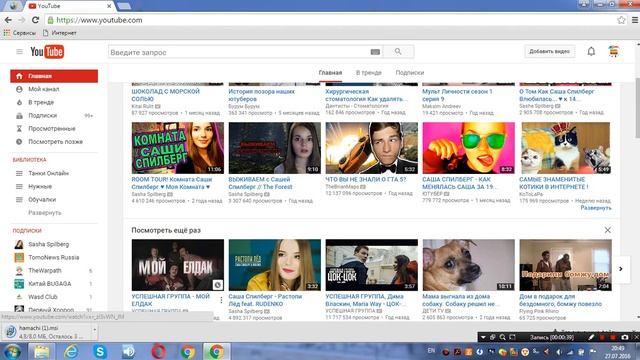Image resolution: width=640 pixels, height=360 pixels.
Task: Open История позора наших ютуберов title
Action: (x=262, y=95)
